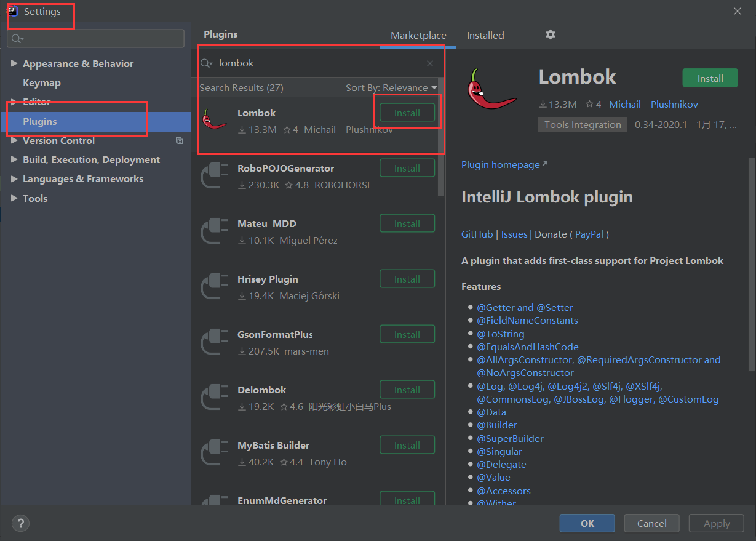Install the RoboPOJOGenerator plugin

coord(407,169)
